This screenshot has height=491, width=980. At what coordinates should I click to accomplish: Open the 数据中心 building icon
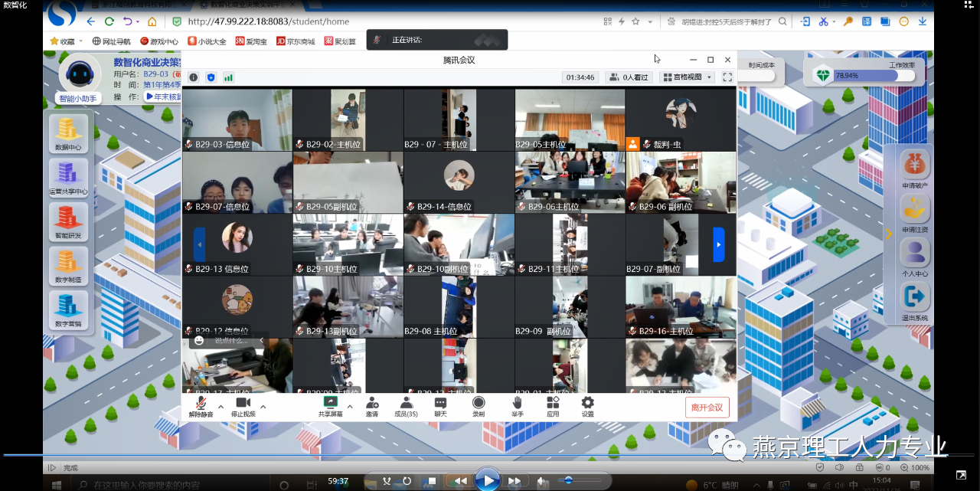coord(68,132)
